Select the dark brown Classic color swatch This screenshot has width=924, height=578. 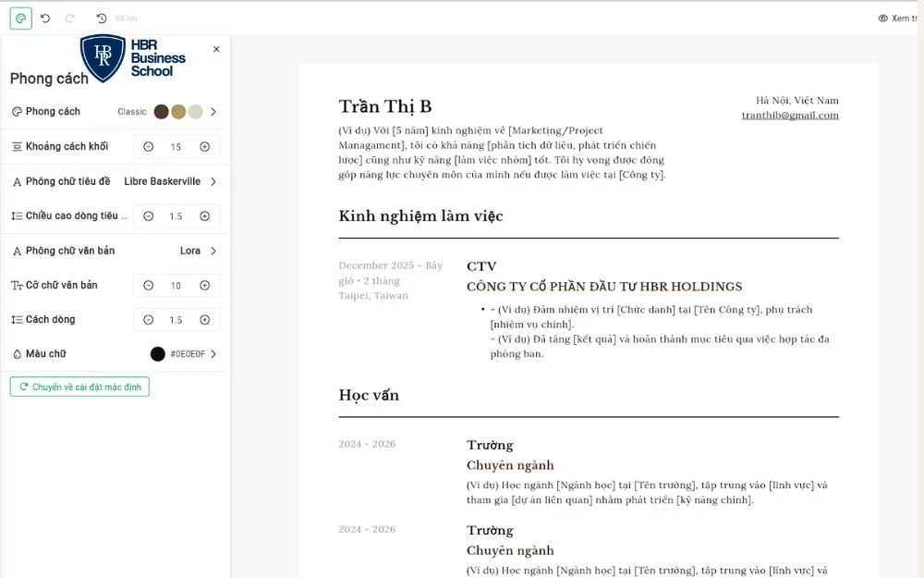point(162,112)
